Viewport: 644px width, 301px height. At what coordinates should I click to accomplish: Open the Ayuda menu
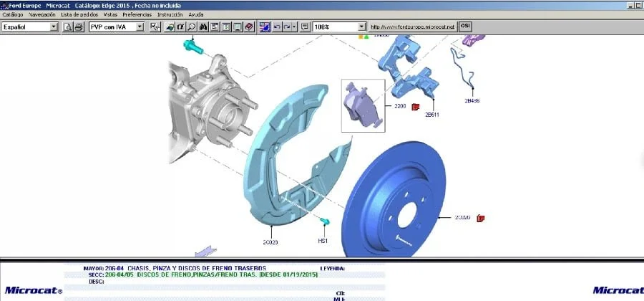[x=196, y=14]
